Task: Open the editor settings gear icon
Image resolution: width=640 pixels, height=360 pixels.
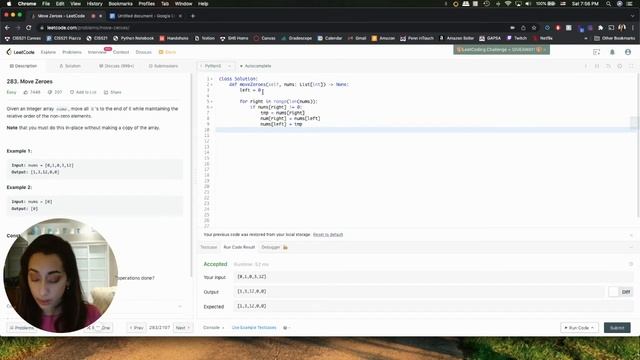Action: (620, 66)
